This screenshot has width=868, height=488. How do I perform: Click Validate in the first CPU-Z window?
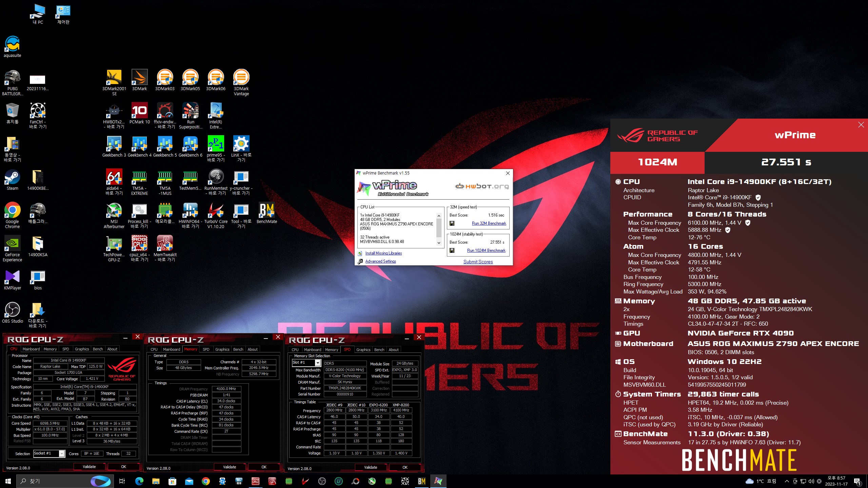89,467
